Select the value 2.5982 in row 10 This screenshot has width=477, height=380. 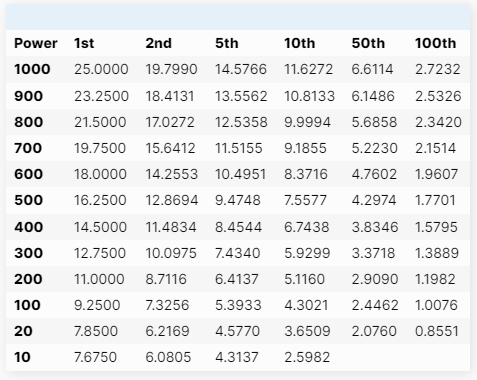point(307,357)
